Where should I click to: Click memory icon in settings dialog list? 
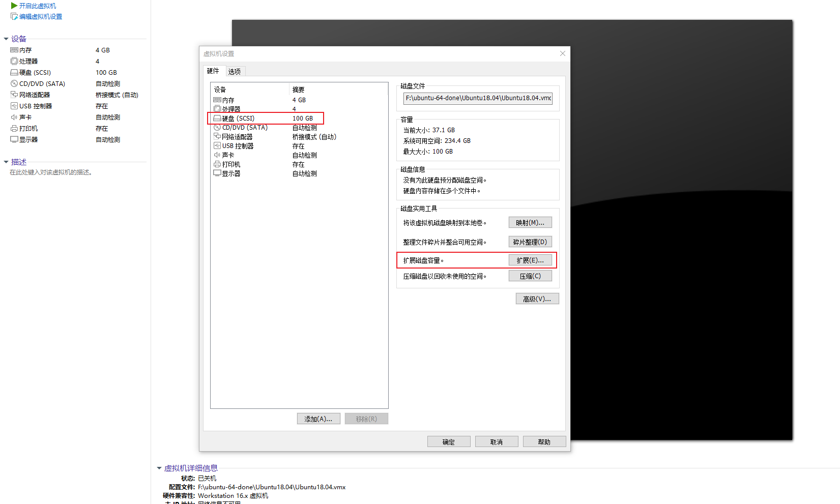[217, 100]
